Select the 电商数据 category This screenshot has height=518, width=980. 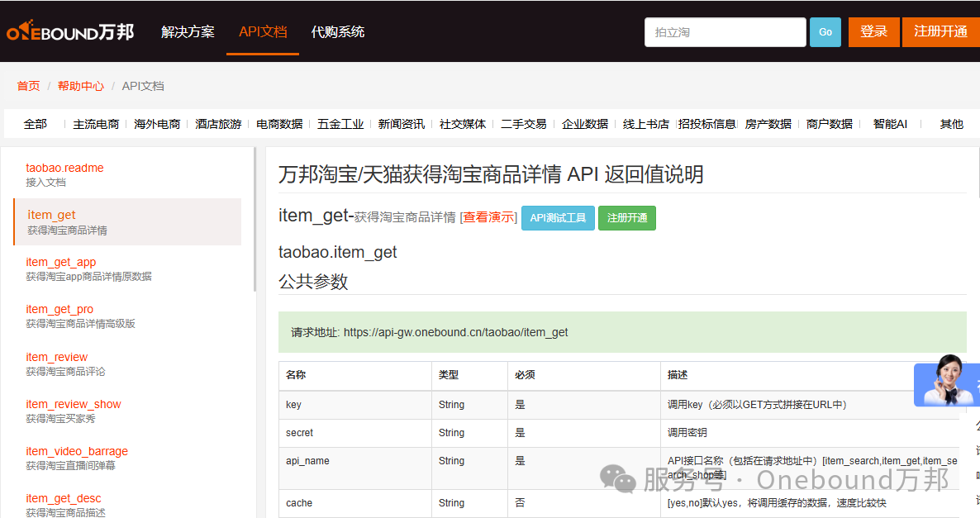pos(279,125)
